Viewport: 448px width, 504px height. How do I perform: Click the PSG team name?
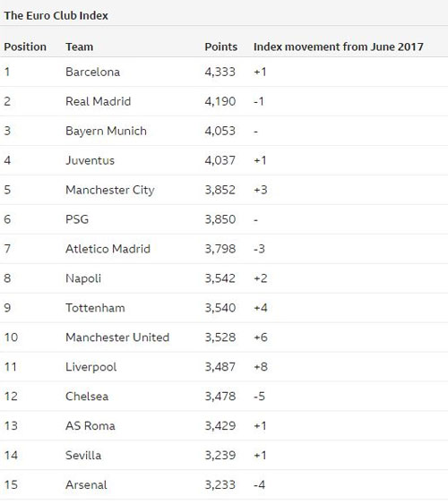tap(77, 219)
